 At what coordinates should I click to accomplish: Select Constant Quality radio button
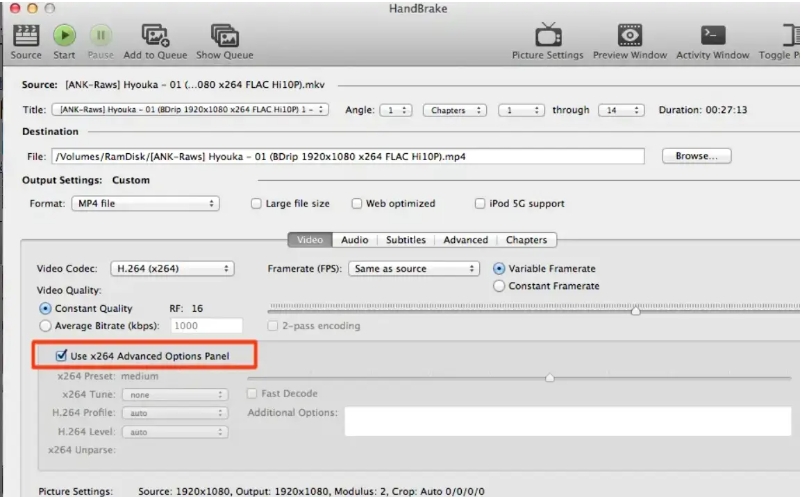pyautogui.click(x=45, y=309)
